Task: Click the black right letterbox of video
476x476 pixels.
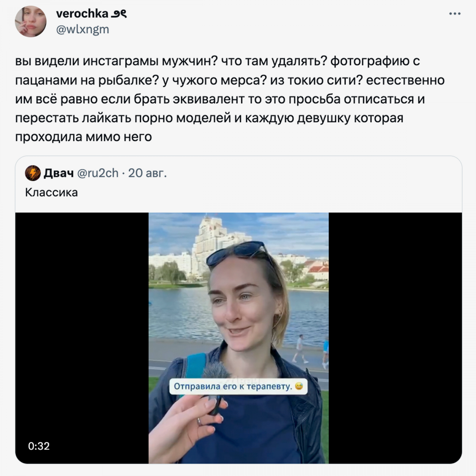Action: 395,338
